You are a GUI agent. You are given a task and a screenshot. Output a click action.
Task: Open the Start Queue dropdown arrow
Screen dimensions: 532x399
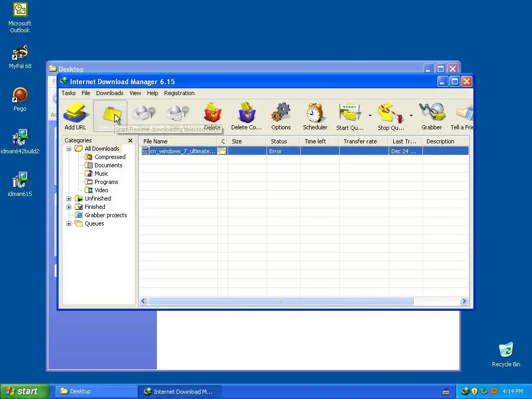tap(370, 116)
